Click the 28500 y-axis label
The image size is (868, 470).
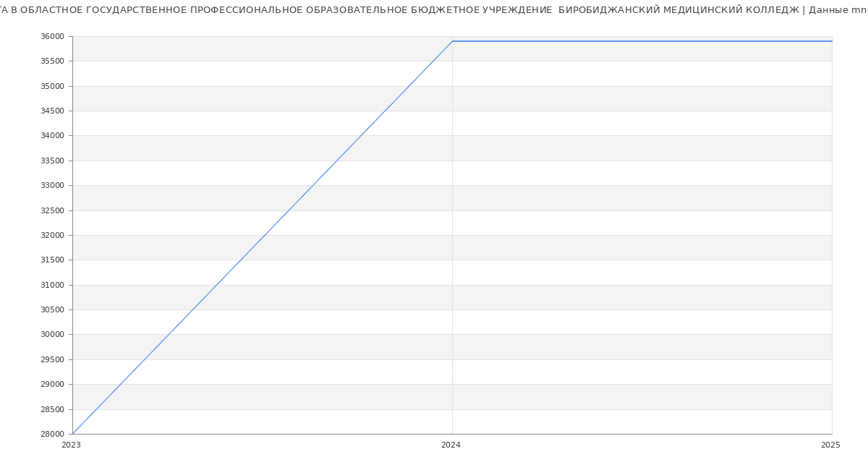coord(53,409)
